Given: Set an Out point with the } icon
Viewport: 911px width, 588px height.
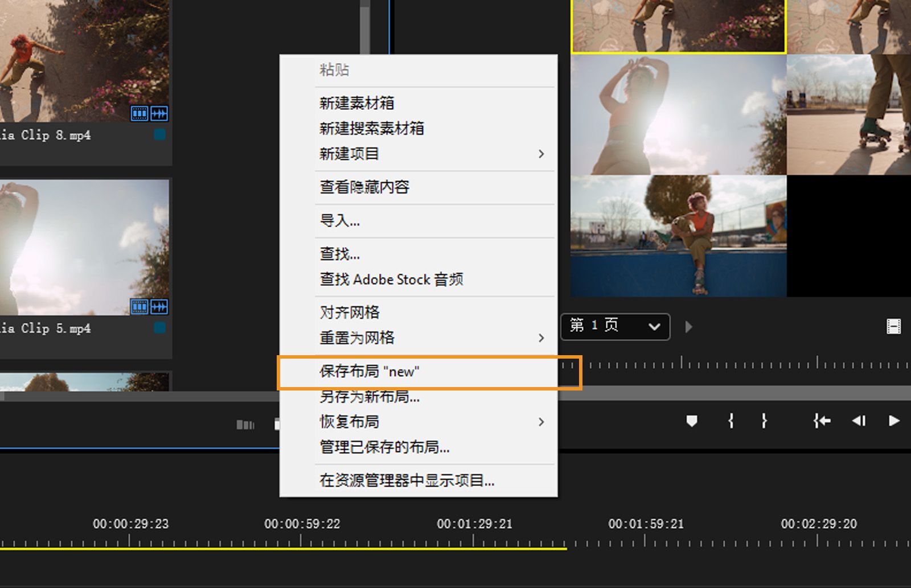Looking at the screenshot, I should point(764,421).
